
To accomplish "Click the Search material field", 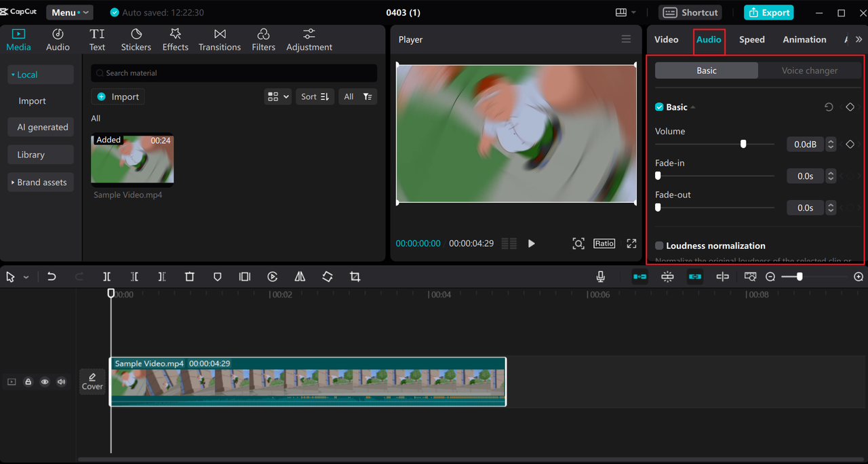I will point(234,73).
